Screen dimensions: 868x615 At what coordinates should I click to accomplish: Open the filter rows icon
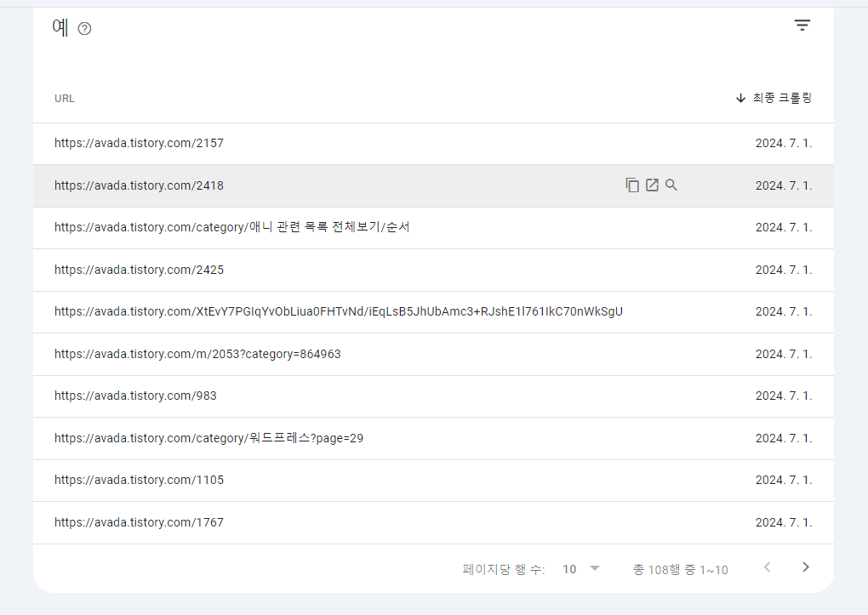pos(802,25)
